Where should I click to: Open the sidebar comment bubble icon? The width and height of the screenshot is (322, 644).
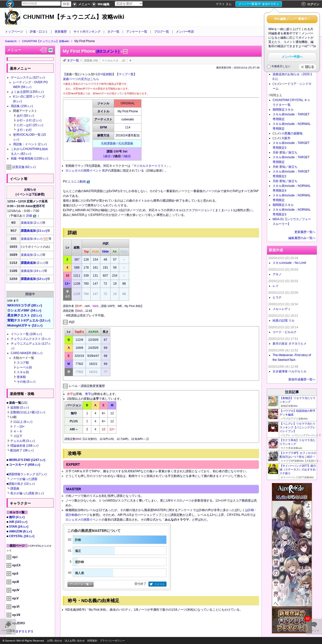click(x=51, y=50)
